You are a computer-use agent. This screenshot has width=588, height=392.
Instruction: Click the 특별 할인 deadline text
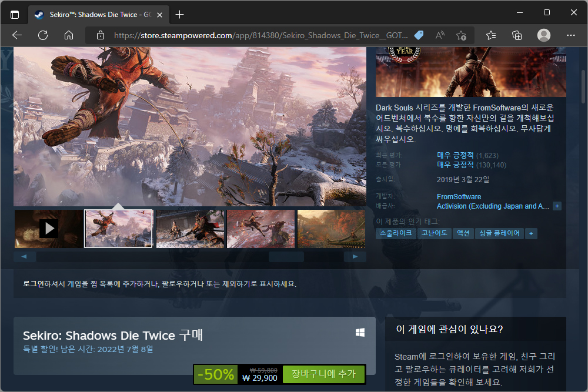pos(88,349)
